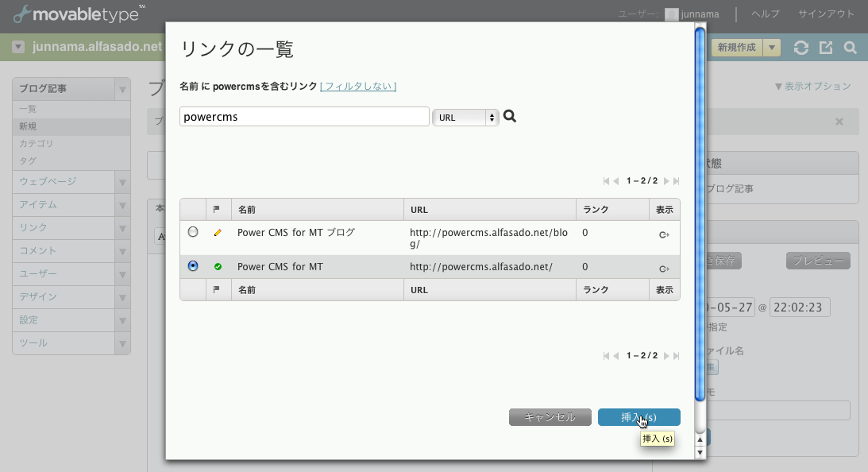Open the デザイン sidebar menu
Screen dimensions: 868x472
coord(37,297)
